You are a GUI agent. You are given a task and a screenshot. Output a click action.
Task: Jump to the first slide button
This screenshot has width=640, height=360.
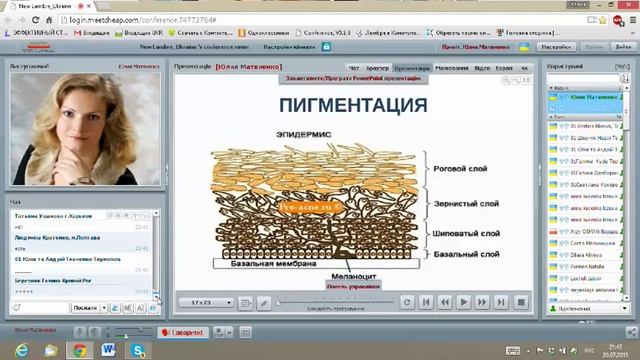[426, 302]
